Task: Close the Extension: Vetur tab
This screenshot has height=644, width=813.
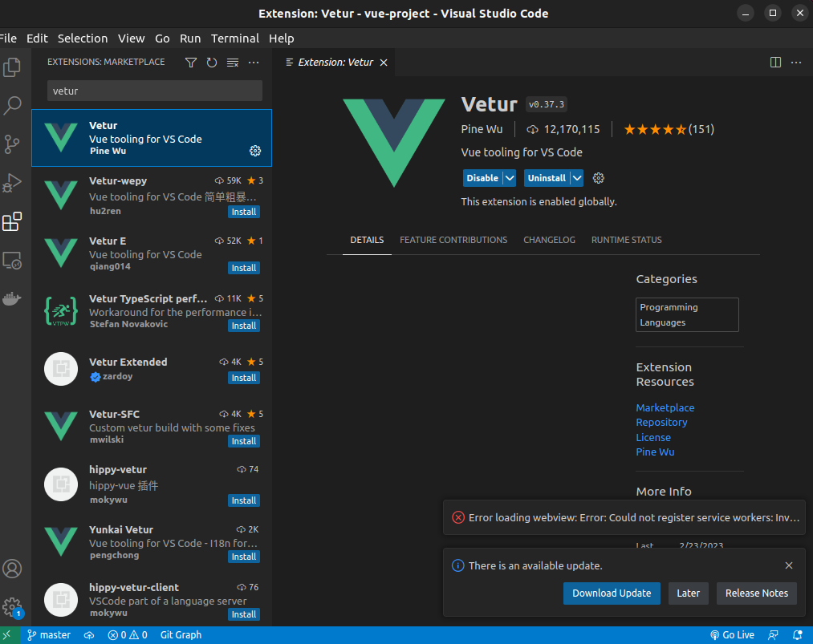Action: point(384,63)
